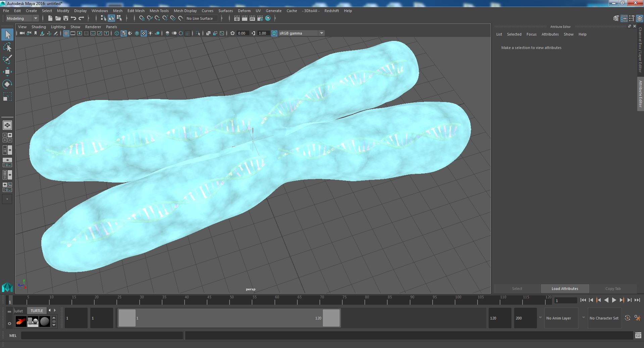Save the current scene icon
Image resolution: width=644 pixels, height=348 pixels.
pyautogui.click(x=65, y=18)
